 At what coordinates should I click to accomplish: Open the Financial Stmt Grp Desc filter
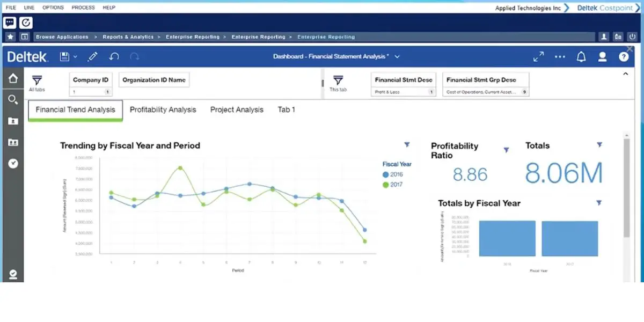486,84
